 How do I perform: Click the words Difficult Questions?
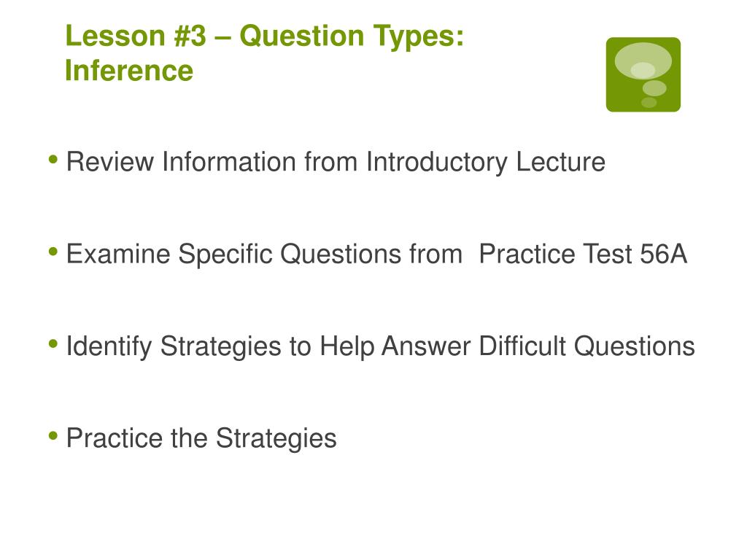click(587, 346)
